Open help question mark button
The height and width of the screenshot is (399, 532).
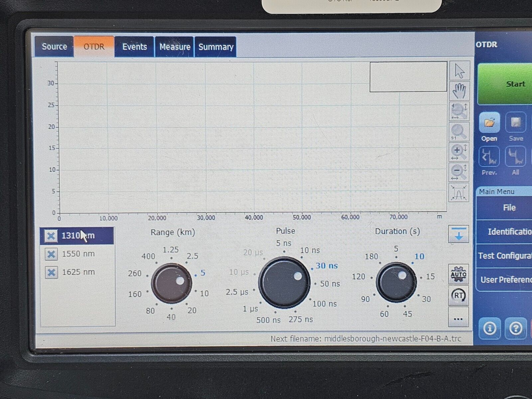point(515,329)
